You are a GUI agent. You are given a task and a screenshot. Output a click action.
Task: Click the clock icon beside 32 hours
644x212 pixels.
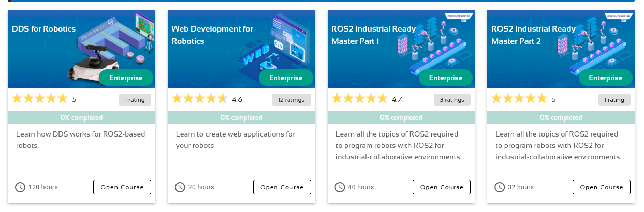500,187
